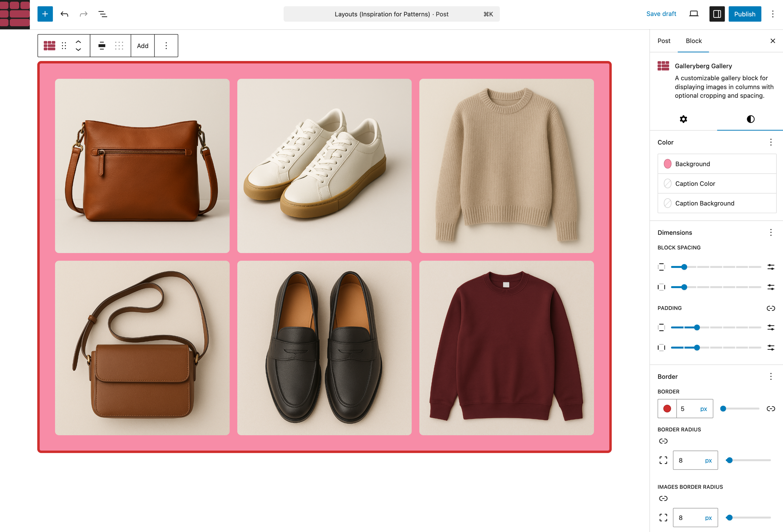
Task: Switch to the Post tab
Action: pos(663,41)
